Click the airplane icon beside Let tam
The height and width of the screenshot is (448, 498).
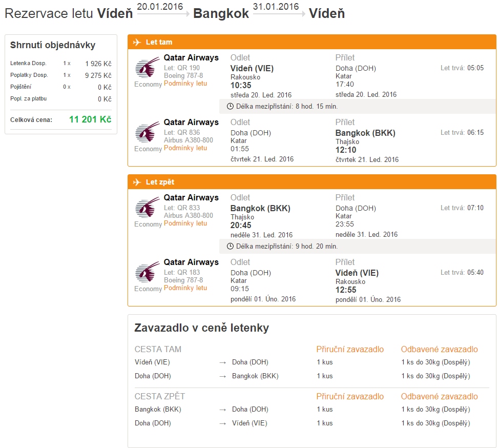[137, 42]
